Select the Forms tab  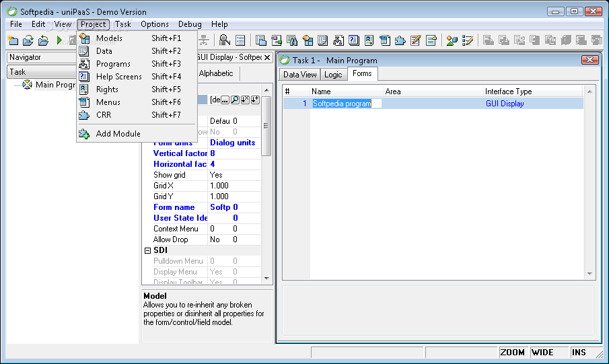click(362, 73)
